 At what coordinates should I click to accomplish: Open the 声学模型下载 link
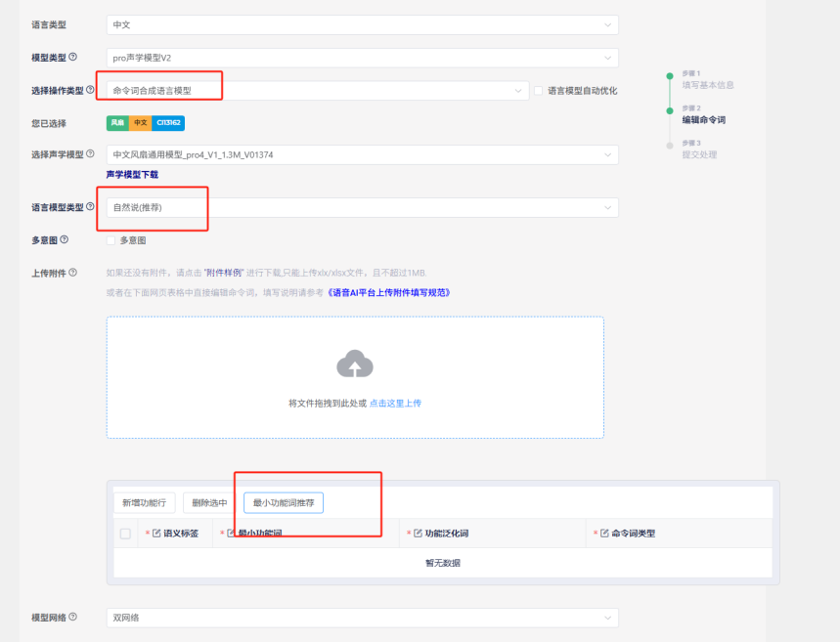click(x=132, y=174)
